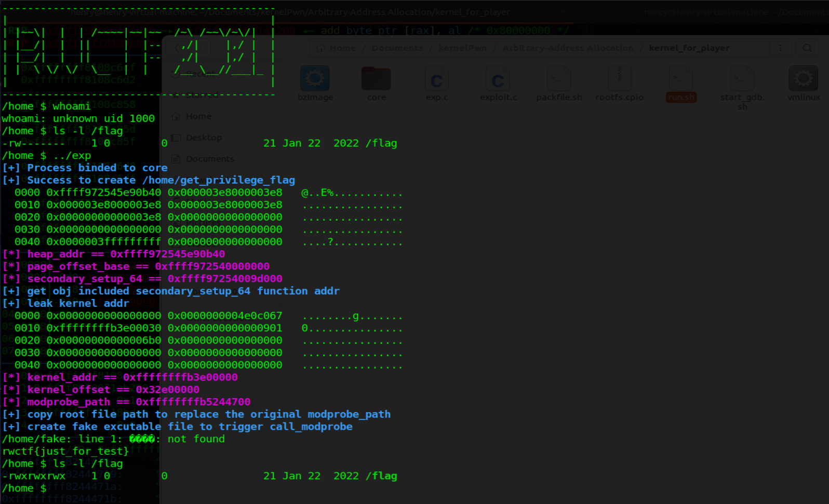829x504 pixels.
Task: Open the path bar options menu
Action: pos(780,48)
